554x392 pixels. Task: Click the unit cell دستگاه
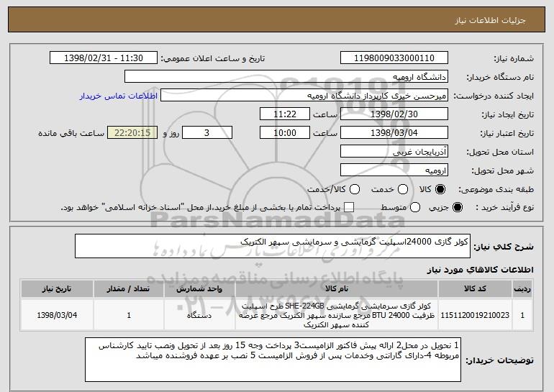pos(199,315)
